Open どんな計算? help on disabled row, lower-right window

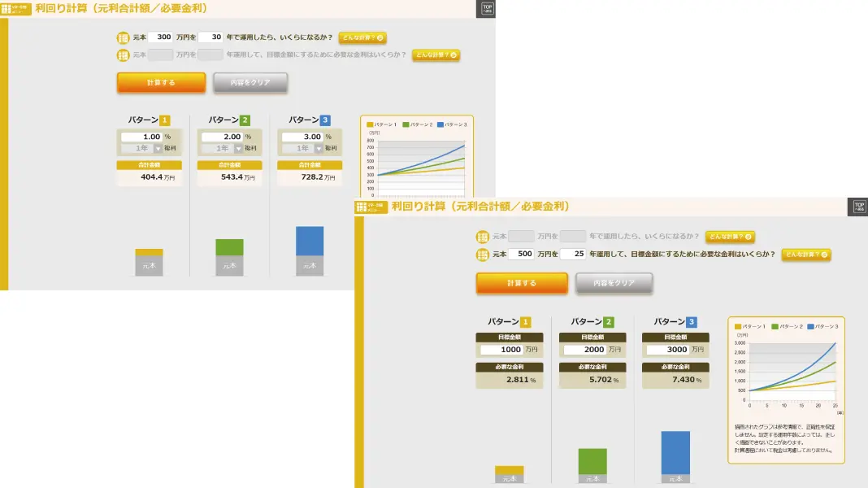point(730,237)
